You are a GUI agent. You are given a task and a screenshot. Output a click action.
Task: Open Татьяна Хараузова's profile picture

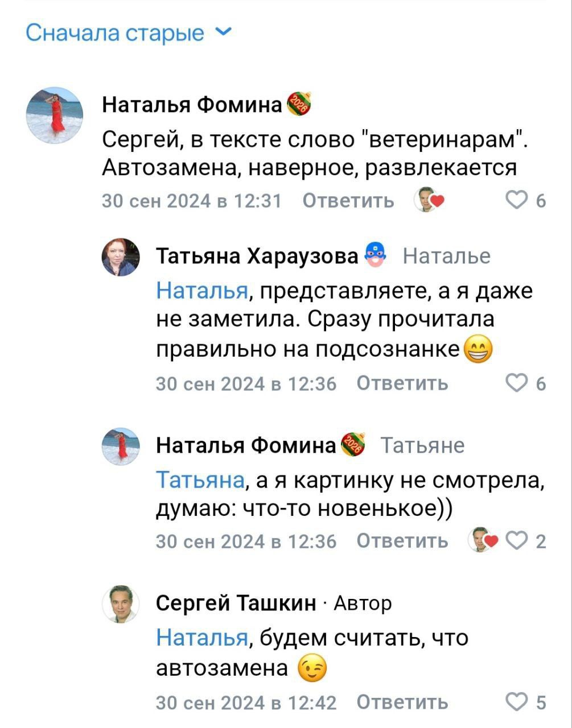121,257
